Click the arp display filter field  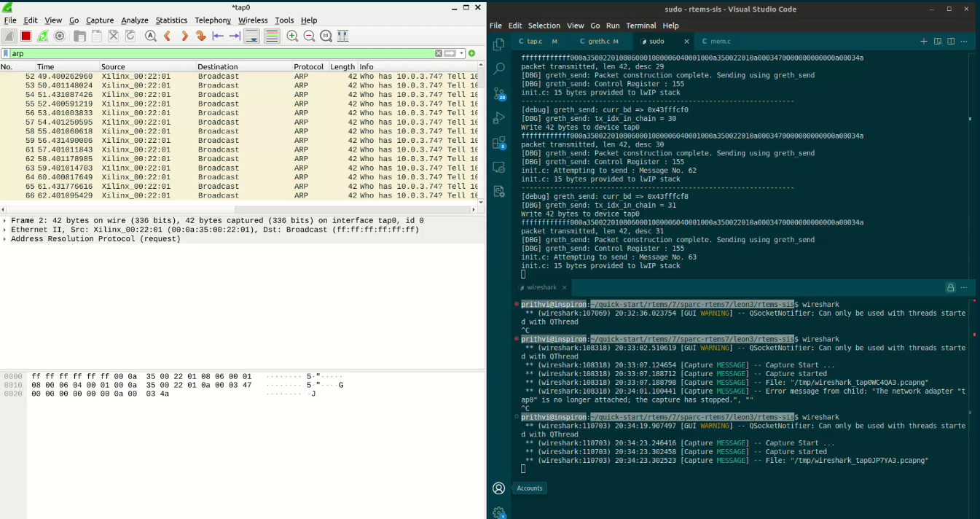(x=222, y=53)
